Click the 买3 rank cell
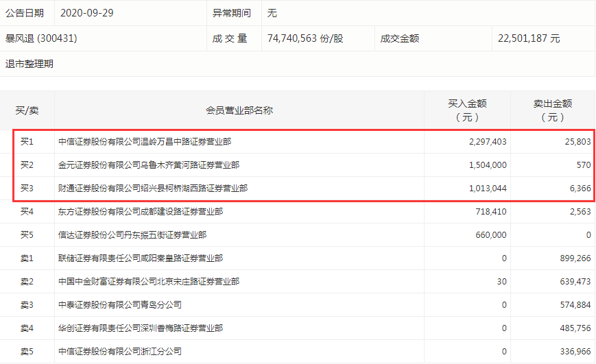The width and height of the screenshot is (596, 364). tap(27, 188)
